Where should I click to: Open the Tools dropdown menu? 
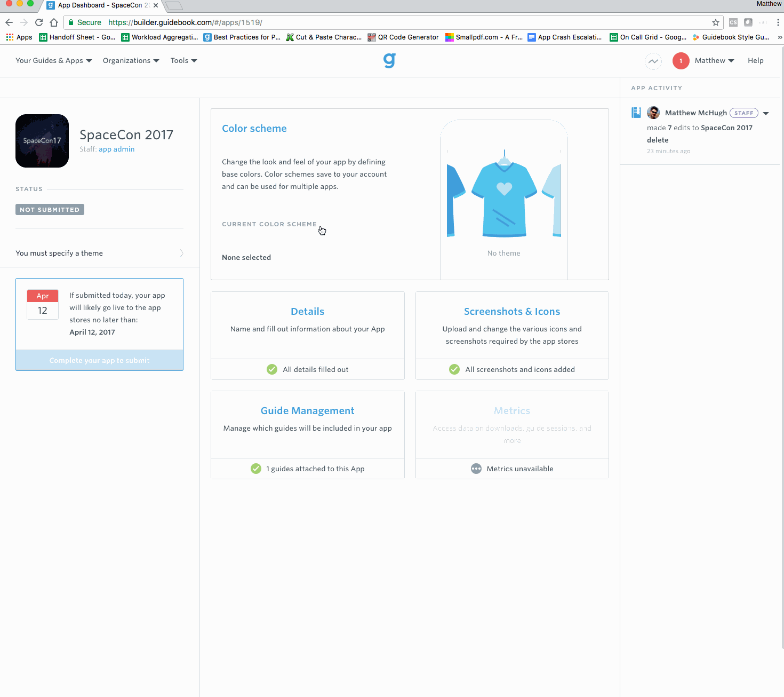(184, 61)
